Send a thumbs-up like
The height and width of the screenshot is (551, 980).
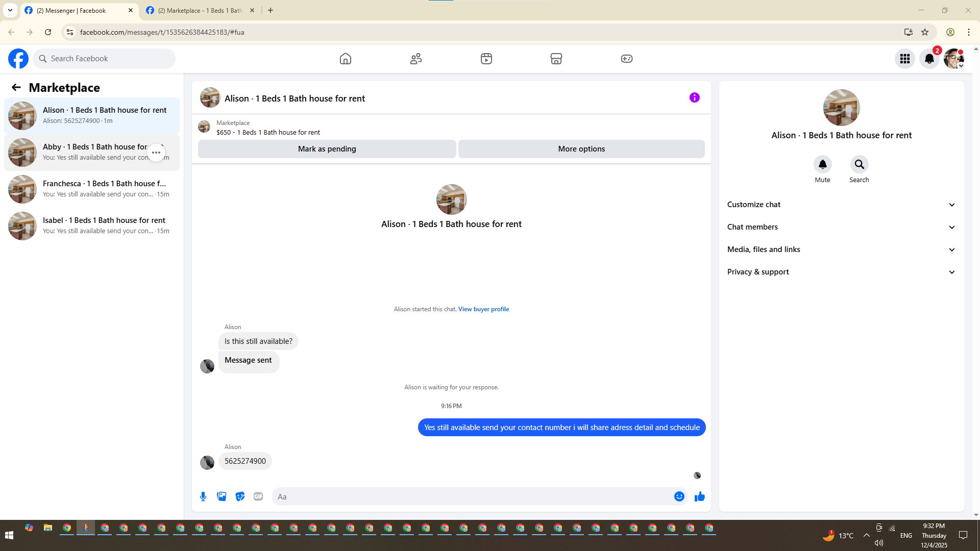[x=699, y=496]
